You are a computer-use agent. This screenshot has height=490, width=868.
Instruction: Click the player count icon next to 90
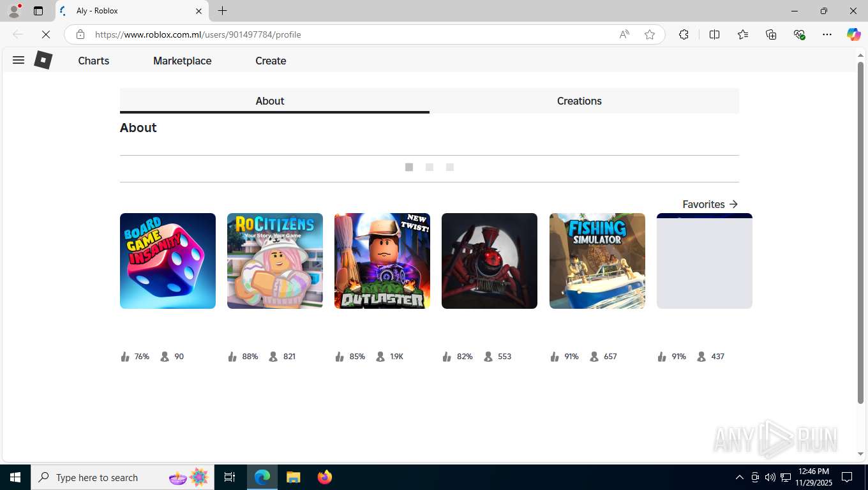(x=165, y=357)
